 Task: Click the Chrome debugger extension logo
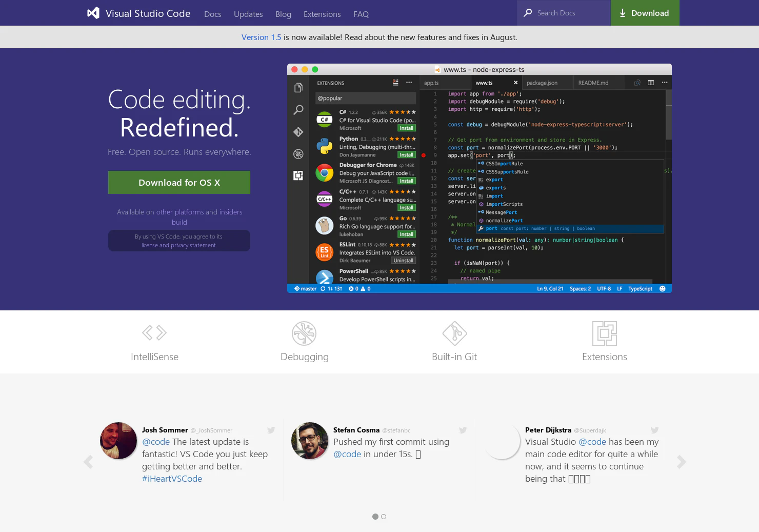click(324, 173)
